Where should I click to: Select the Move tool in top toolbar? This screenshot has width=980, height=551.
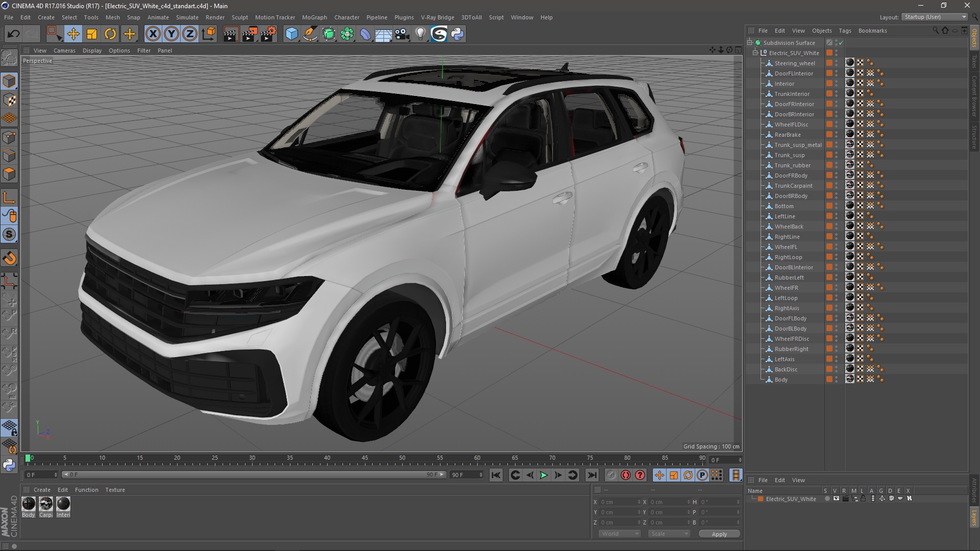73,34
